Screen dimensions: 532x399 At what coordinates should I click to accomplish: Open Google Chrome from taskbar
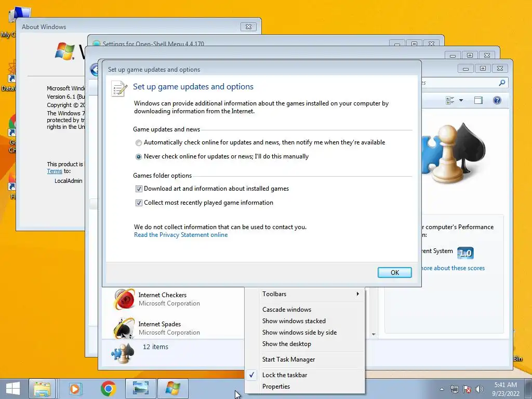pyautogui.click(x=108, y=389)
